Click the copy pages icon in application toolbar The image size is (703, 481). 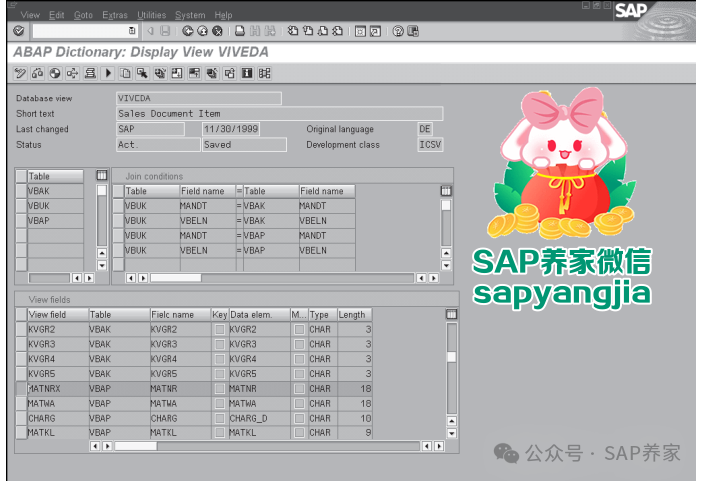(125, 73)
